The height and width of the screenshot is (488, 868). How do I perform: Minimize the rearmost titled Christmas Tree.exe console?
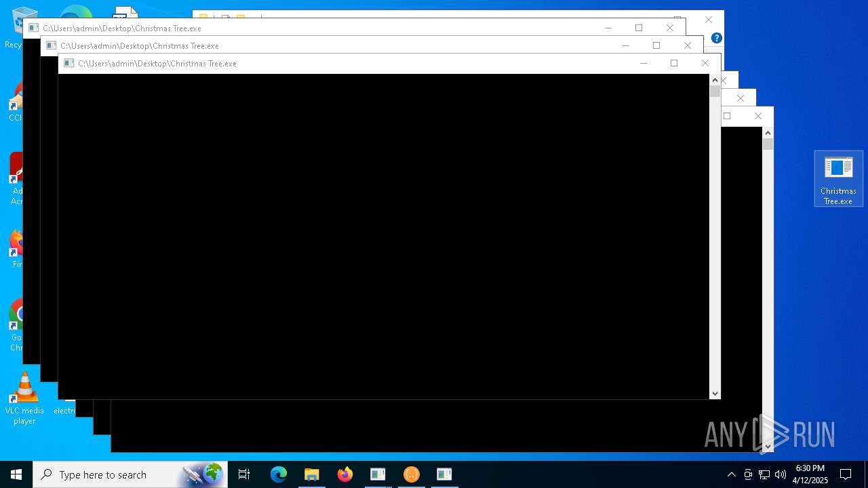coord(608,28)
